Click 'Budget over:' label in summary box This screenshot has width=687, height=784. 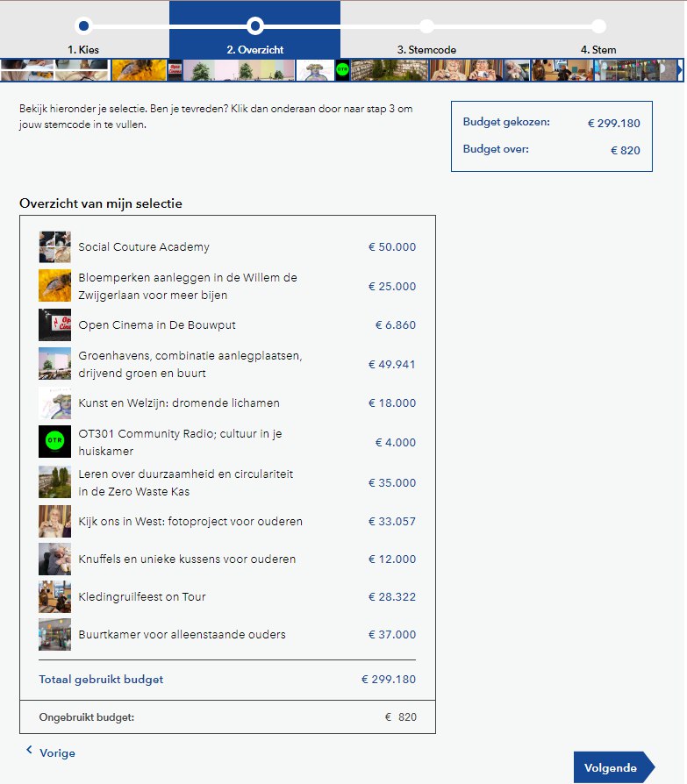tap(496, 149)
